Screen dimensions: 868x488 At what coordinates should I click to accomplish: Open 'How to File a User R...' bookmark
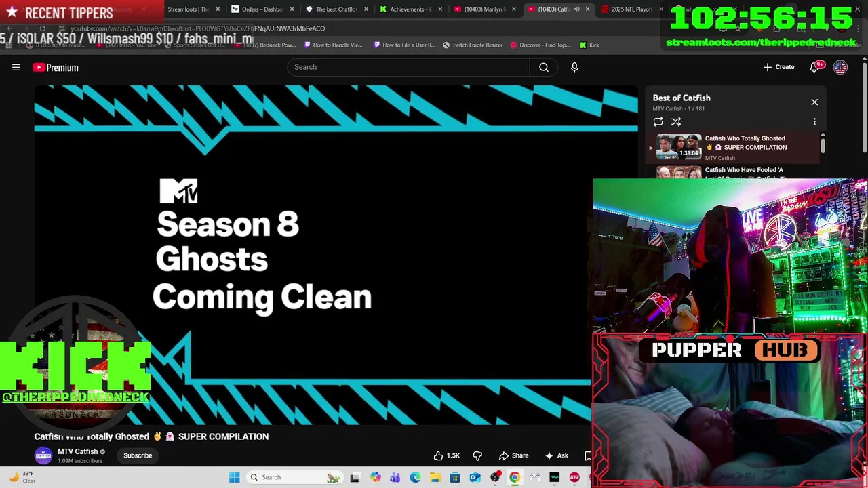[x=403, y=45]
